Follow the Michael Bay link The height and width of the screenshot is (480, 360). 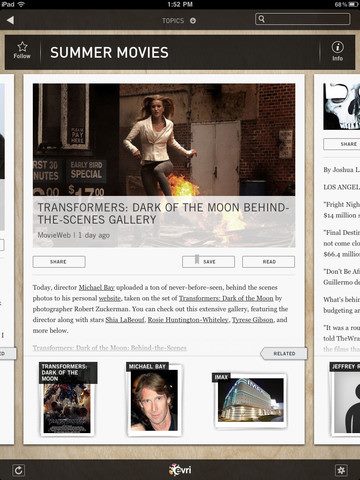[x=96, y=287]
